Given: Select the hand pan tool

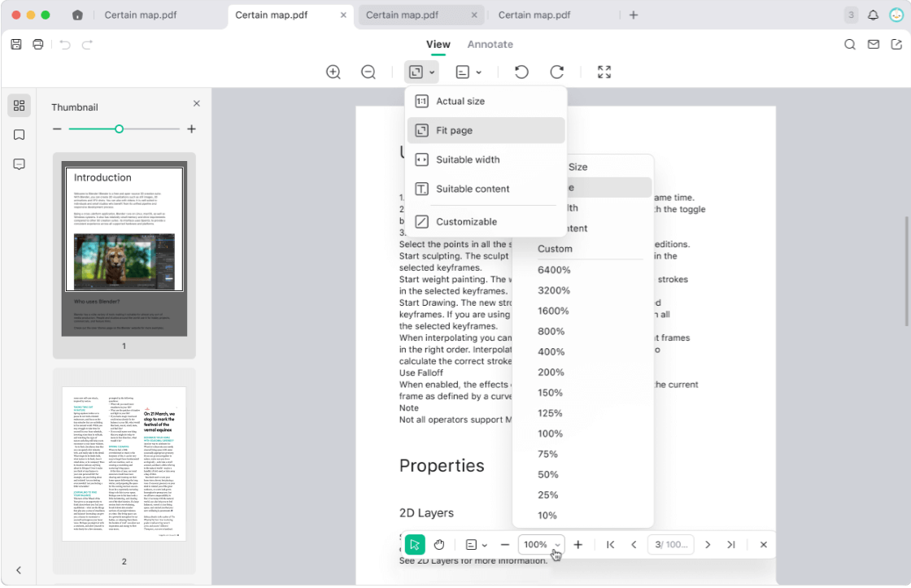Looking at the screenshot, I should click(439, 544).
